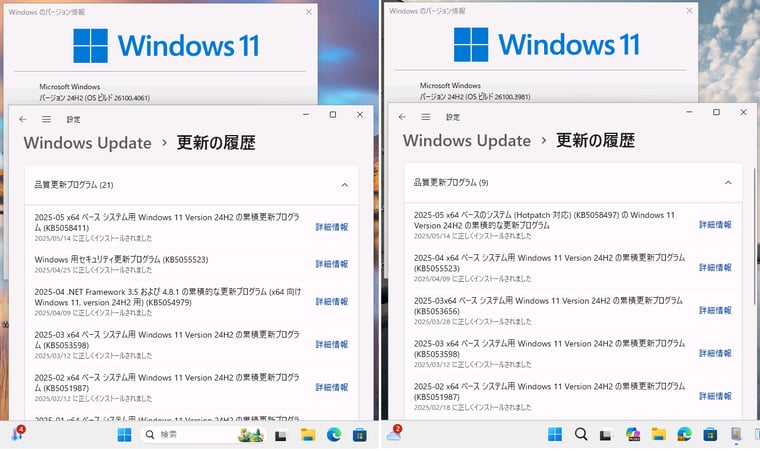This screenshot has height=451, width=760.
Task: Launch Copilot from the right taskbar
Action: 633,434
